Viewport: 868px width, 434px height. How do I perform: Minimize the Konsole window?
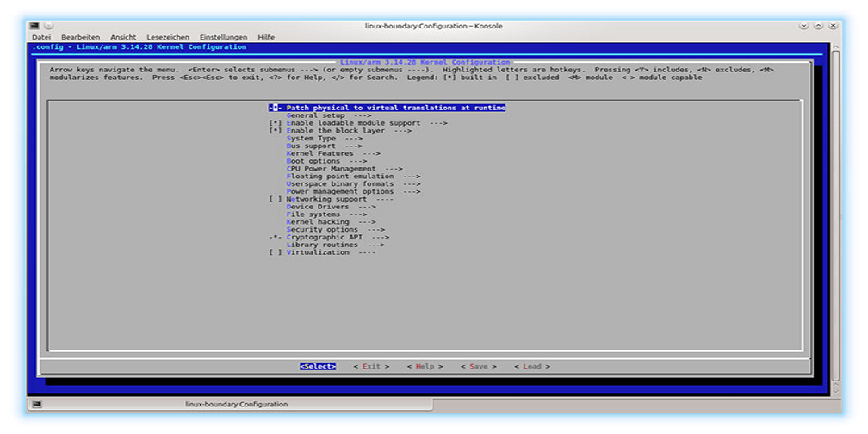click(804, 26)
